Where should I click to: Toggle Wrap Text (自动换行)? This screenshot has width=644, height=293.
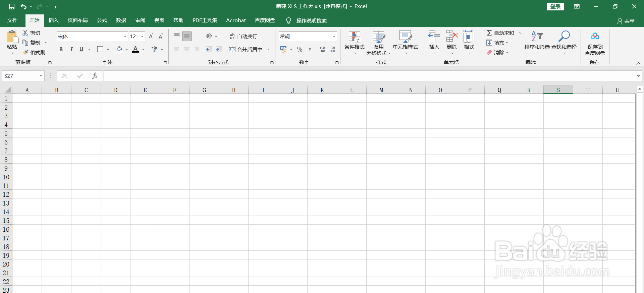[244, 36]
